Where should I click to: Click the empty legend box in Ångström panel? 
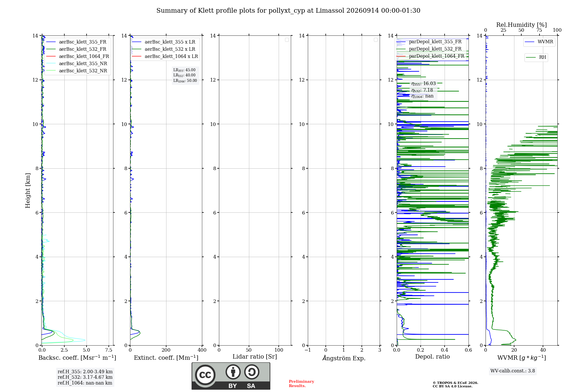pos(376,40)
